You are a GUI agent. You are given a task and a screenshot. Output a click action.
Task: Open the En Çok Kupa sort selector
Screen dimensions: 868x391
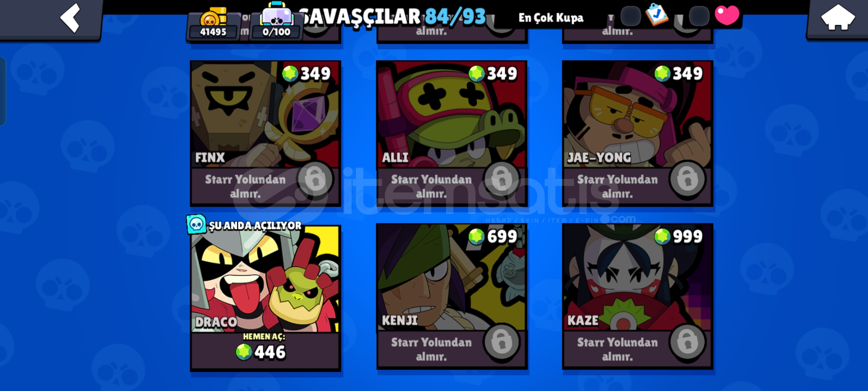point(551,17)
